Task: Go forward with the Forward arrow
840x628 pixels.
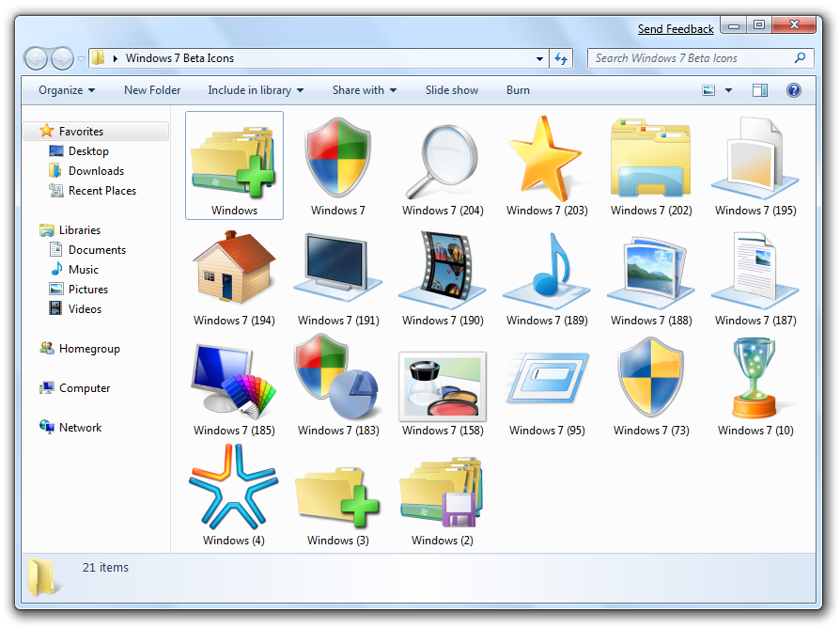Action: [x=62, y=58]
